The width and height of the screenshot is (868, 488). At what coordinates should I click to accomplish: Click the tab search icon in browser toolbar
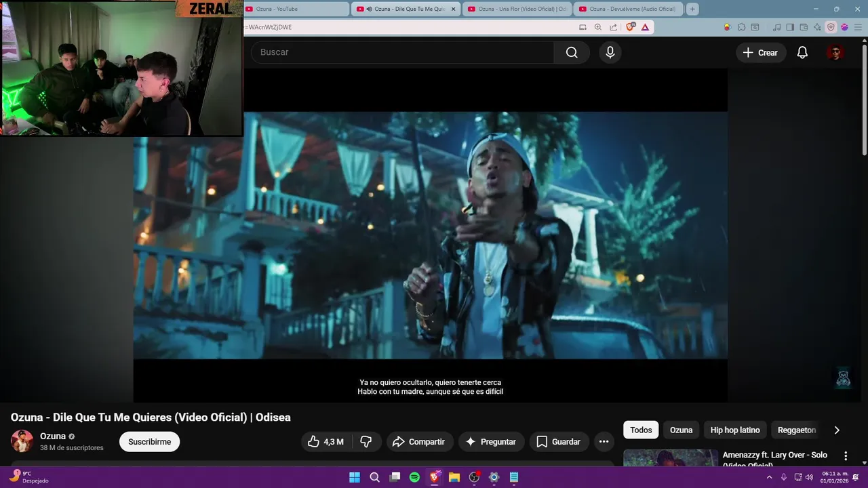point(755,27)
